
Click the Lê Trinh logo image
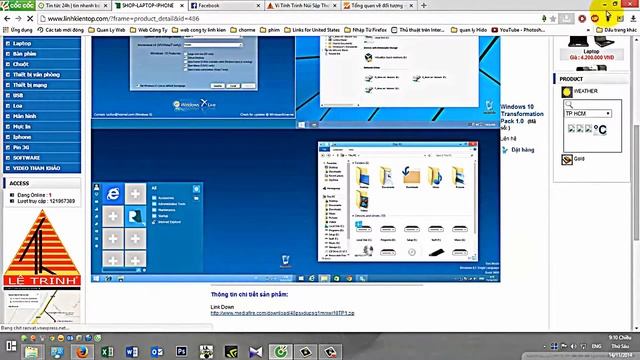[x=42, y=249]
